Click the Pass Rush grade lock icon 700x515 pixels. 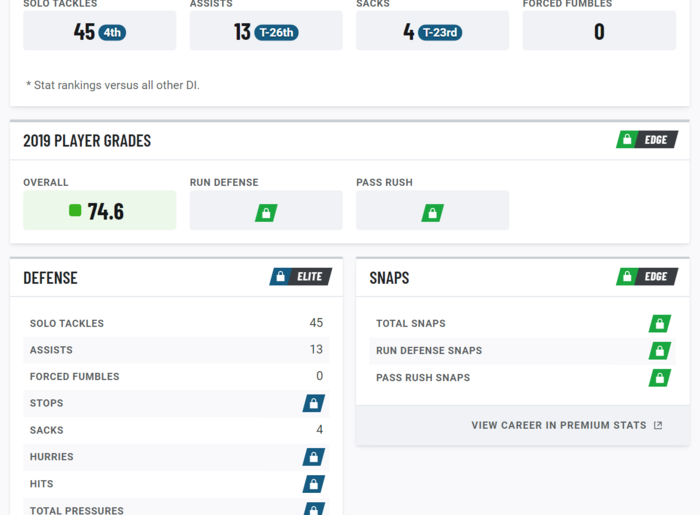pos(433,213)
